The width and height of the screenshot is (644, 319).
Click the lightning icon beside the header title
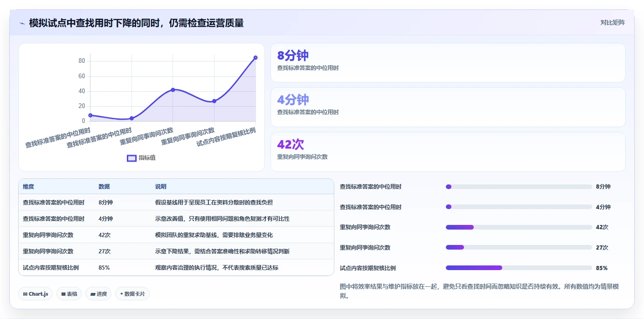click(22, 23)
